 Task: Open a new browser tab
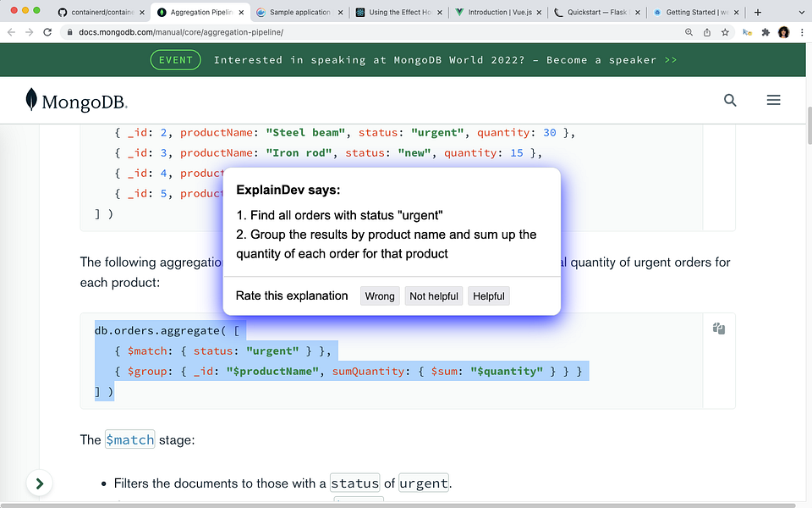758,12
